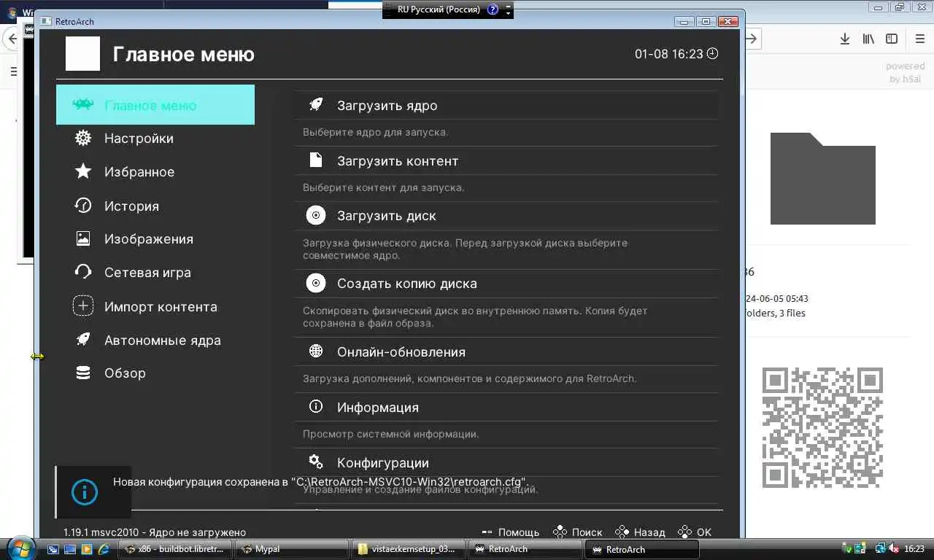Screen dimensions: 934x560
Task: Click the '1.19.1 msvc2010 - Ядро не загружено' status text
Action: point(155,532)
